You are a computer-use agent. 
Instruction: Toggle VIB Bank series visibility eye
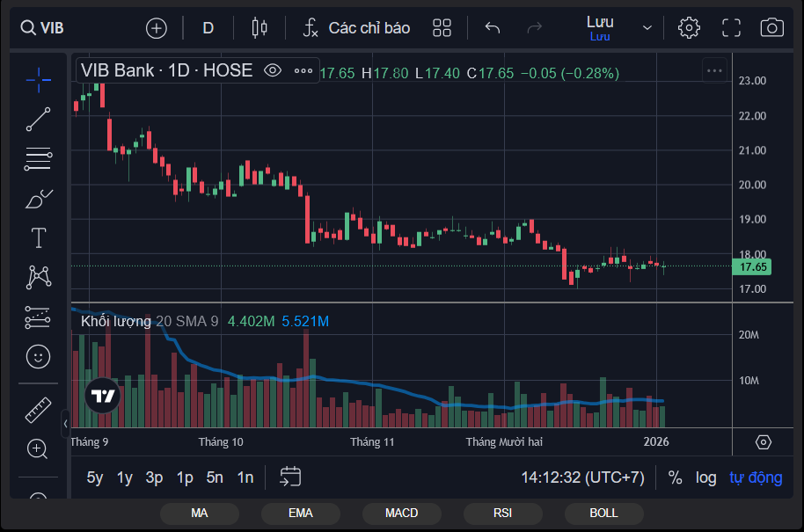click(273, 70)
